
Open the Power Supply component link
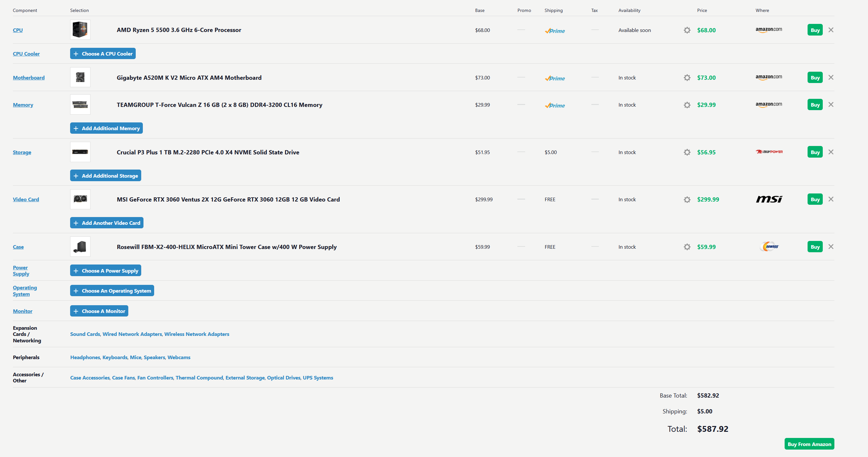[x=21, y=270]
